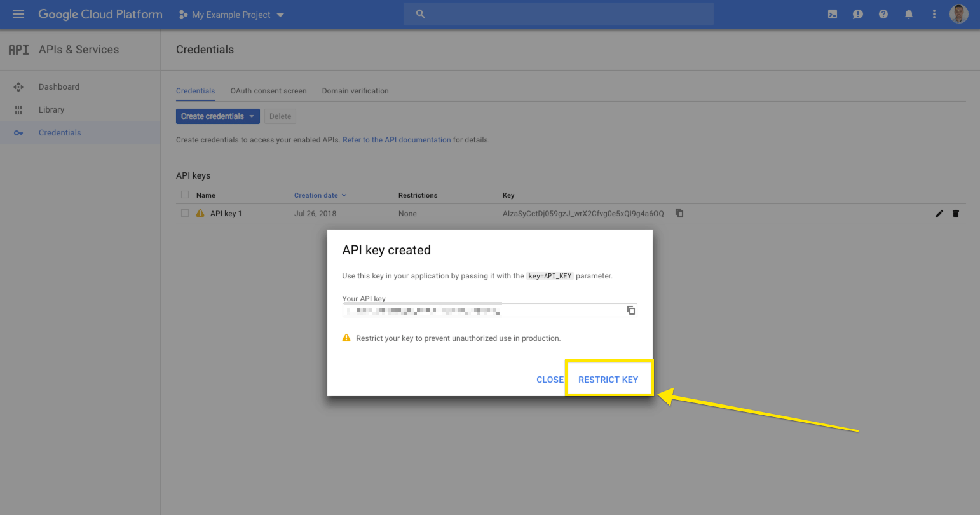
Task: Click the Jul 26, 2018 date cell
Action: [315, 214]
